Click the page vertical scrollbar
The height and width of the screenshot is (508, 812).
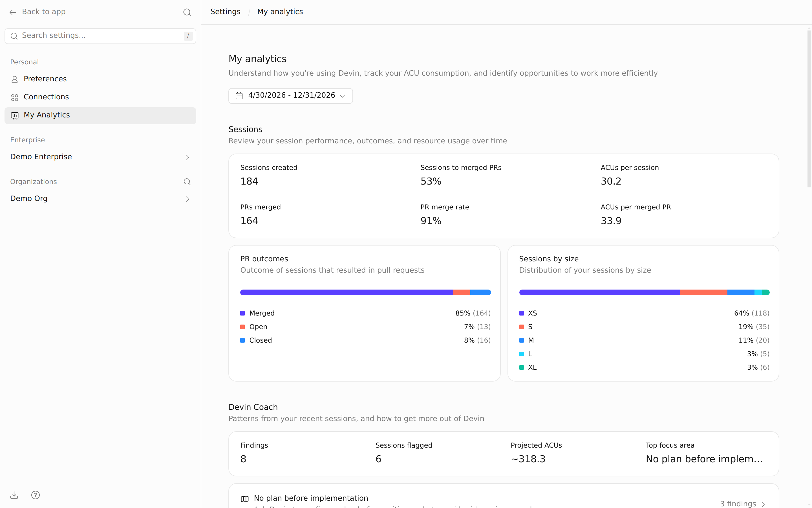point(809,109)
